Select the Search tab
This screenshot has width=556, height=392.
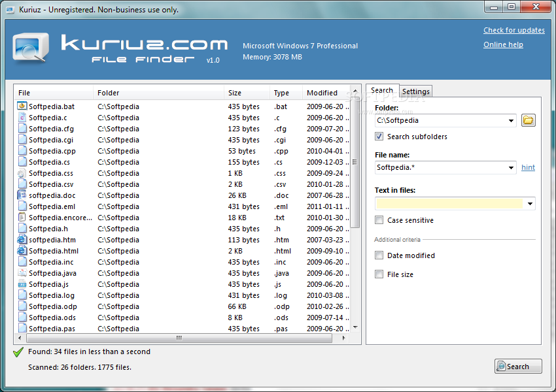point(382,90)
